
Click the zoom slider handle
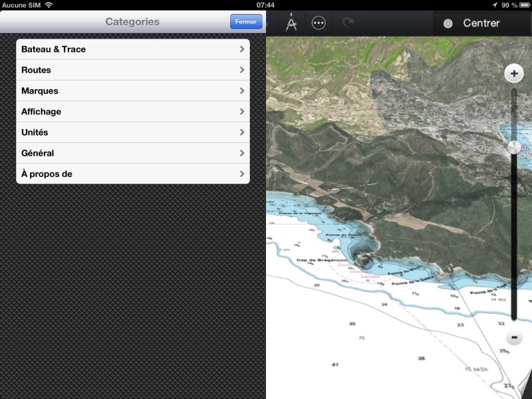pos(514,148)
